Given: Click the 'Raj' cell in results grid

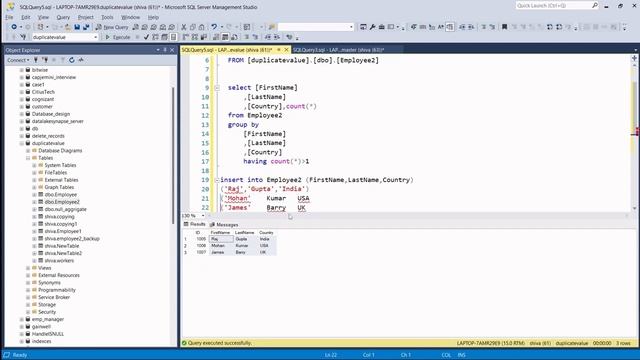Looking at the screenshot, I should (221, 239).
